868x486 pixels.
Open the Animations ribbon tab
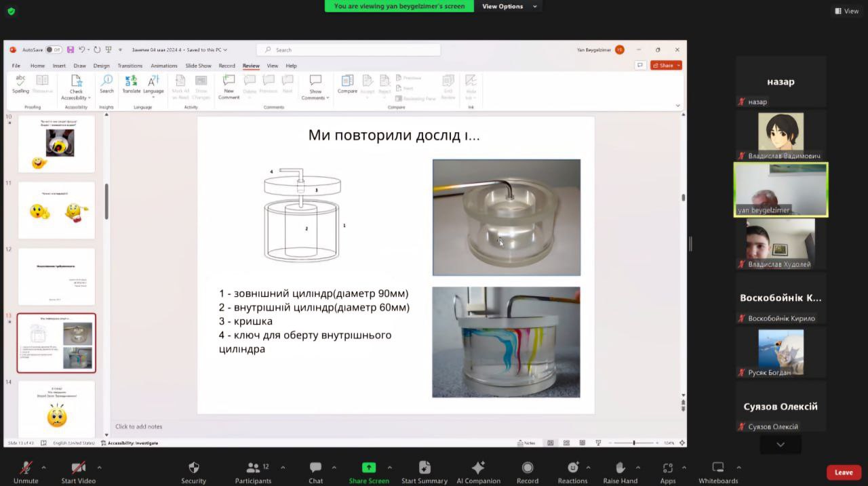pyautogui.click(x=163, y=66)
